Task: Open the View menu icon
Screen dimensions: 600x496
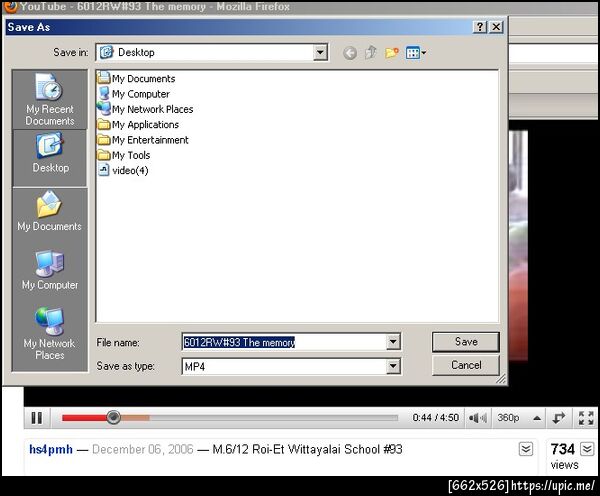Action: [x=416, y=52]
